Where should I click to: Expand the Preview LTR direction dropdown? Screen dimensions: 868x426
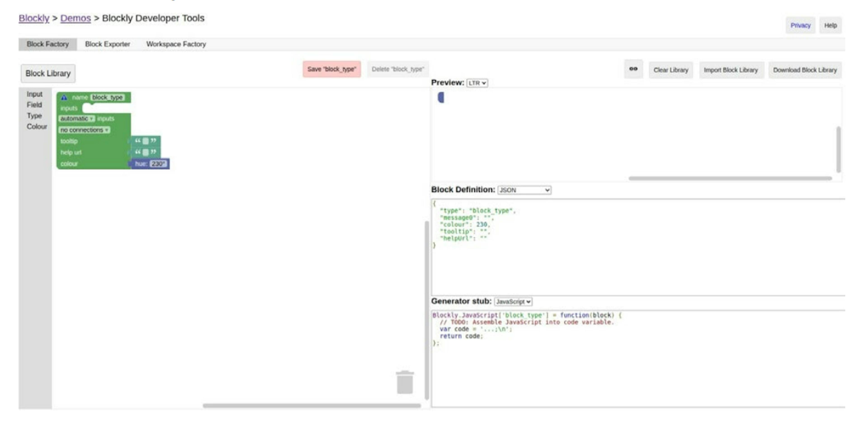[x=477, y=83]
